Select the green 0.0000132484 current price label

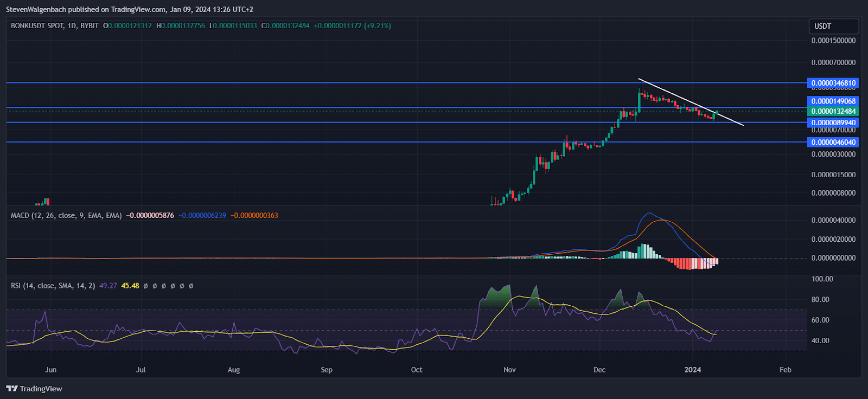coord(833,111)
